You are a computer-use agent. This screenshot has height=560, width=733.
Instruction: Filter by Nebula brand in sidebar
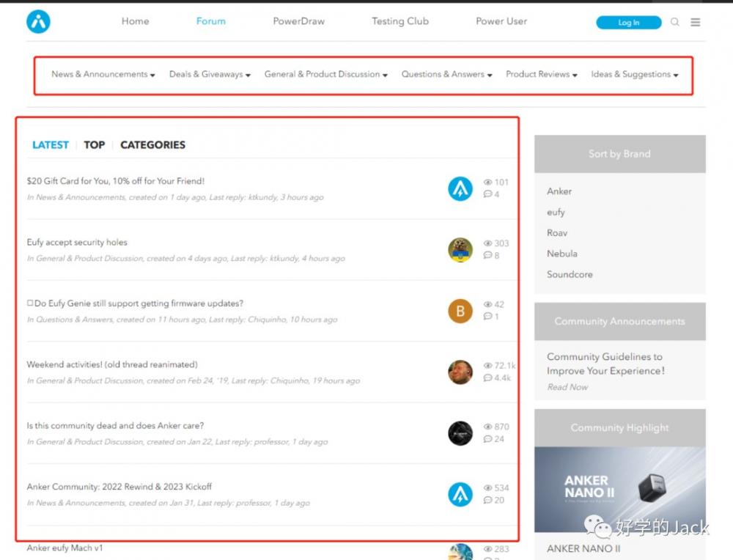562,254
